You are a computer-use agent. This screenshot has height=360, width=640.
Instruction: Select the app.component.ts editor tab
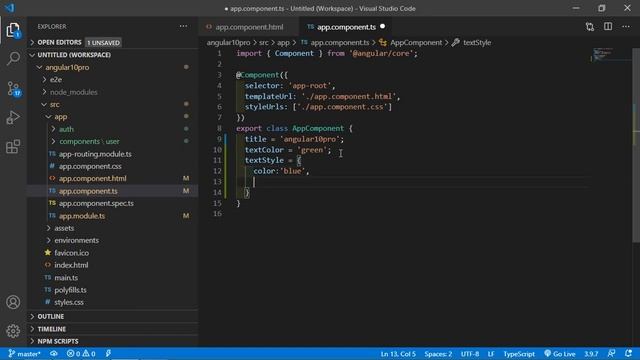coord(346,27)
